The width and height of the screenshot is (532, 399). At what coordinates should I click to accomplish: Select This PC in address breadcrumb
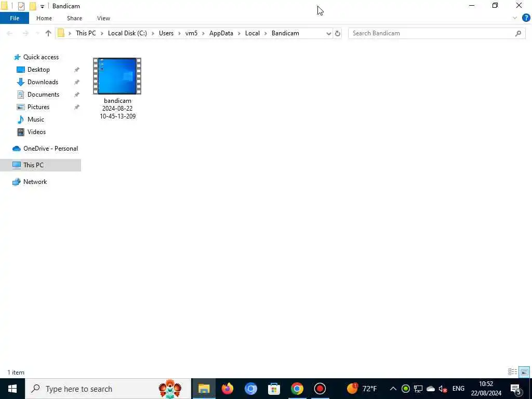pos(86,33)
